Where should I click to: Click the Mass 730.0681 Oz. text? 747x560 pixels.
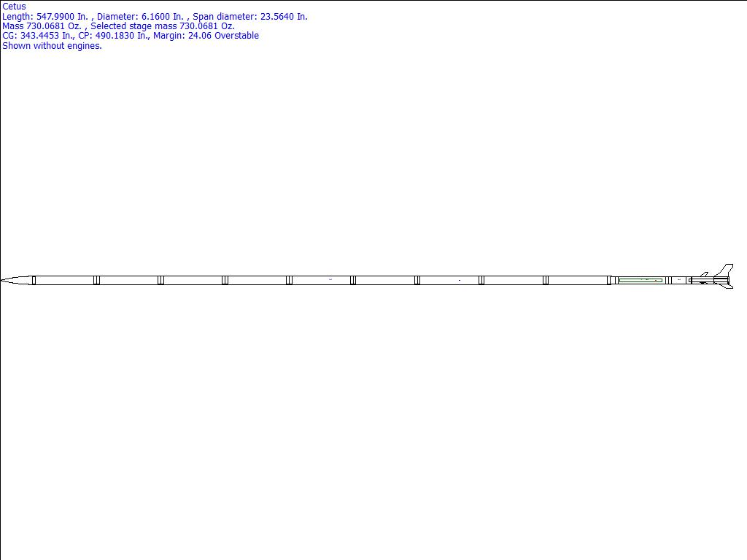[42, 26]
